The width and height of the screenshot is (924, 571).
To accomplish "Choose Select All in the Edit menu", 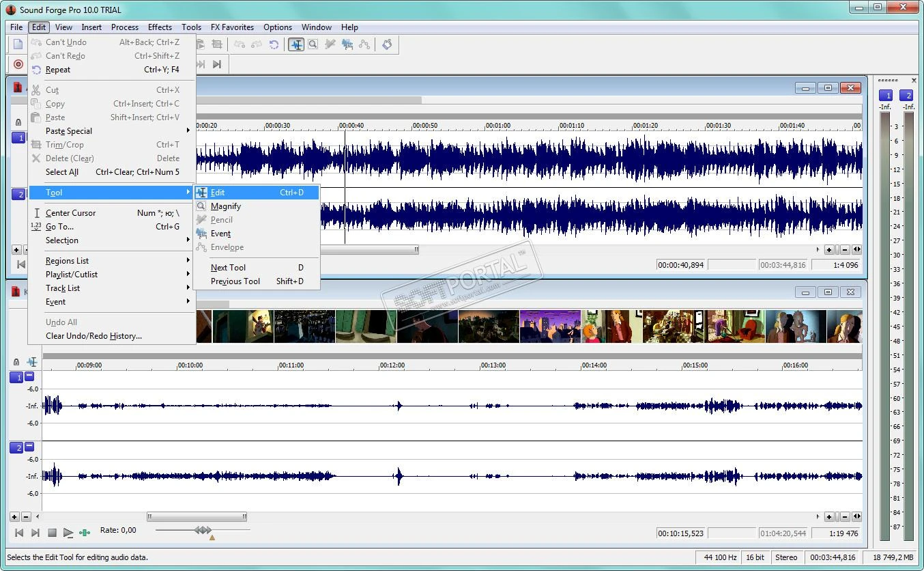I will pyautogui.click(x=112, y=172).
